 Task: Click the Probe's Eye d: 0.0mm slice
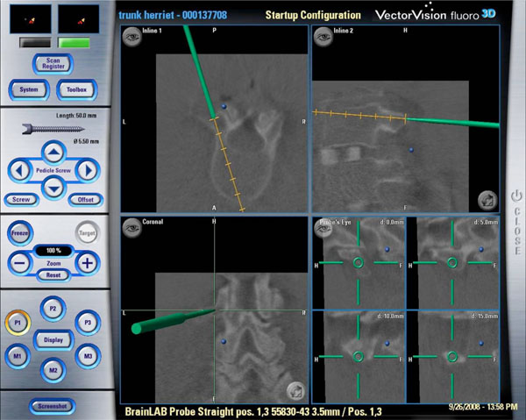pos(359,263)
